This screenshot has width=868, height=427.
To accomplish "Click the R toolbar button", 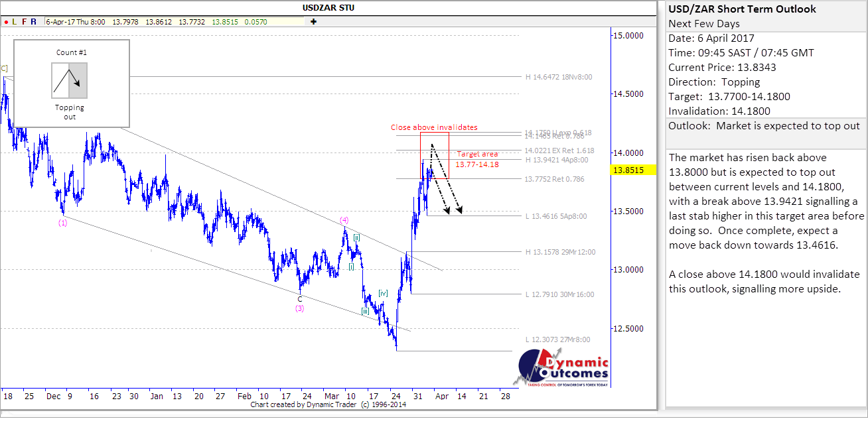I will pyautogui.click(x=33, y=22).
